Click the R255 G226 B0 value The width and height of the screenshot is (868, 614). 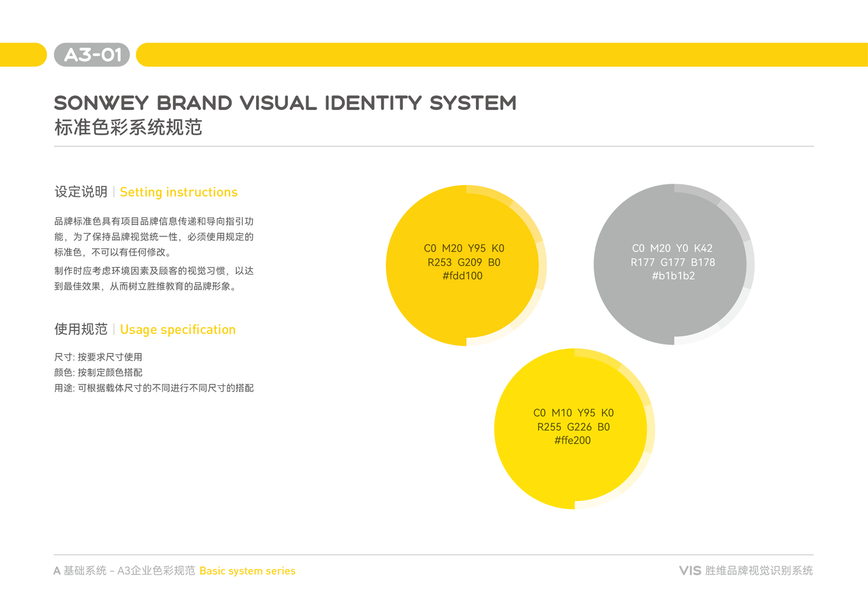point(573,427)
